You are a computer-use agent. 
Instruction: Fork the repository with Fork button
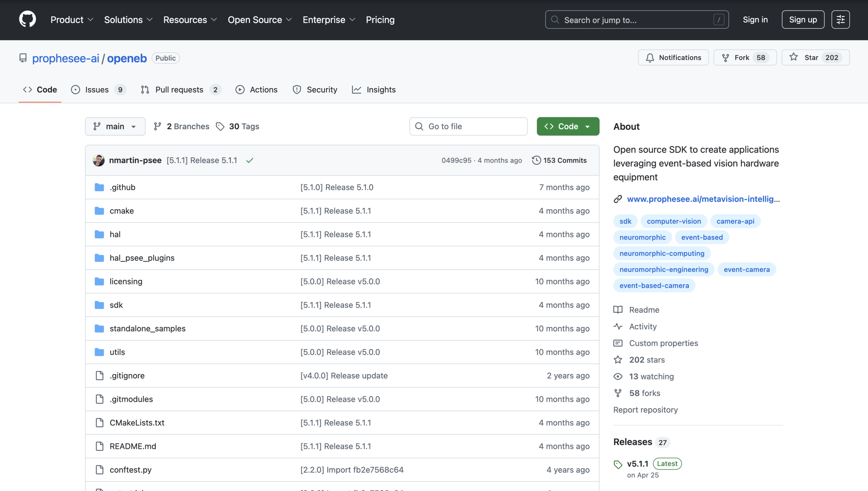[745, 58]
